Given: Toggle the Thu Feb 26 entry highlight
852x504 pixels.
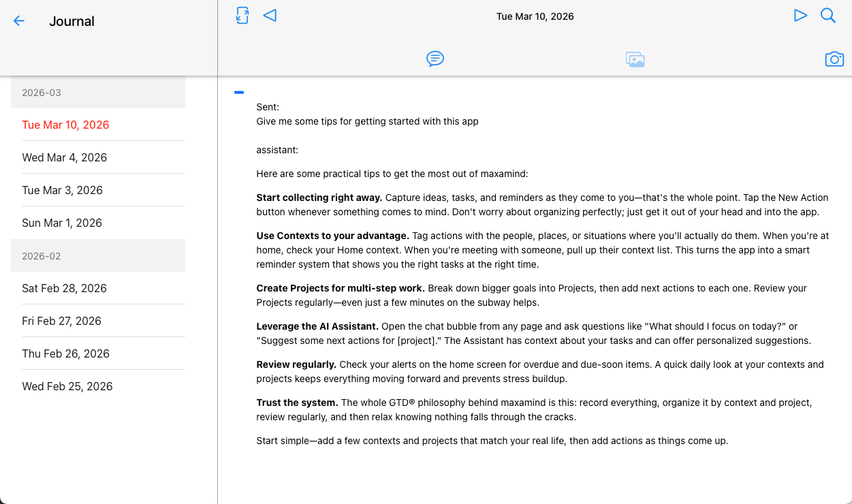Looking at the screenshot, I should click(x=65, y=353).
